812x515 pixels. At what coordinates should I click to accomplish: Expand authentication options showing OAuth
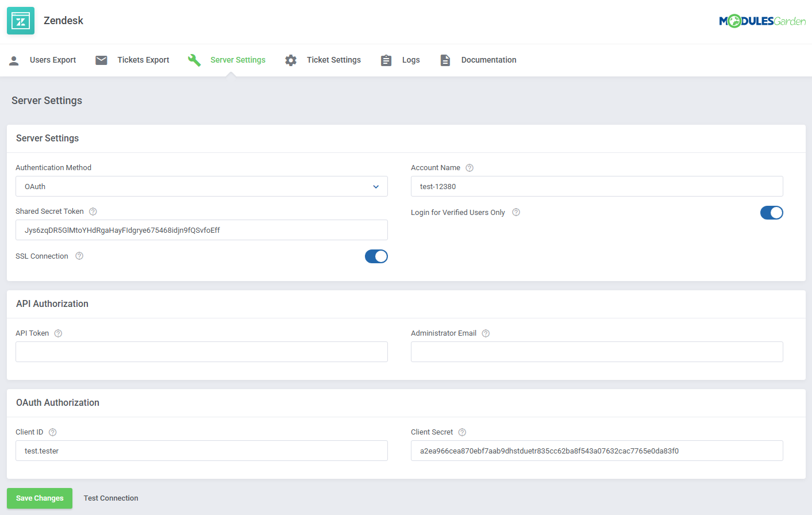point(201,186)
